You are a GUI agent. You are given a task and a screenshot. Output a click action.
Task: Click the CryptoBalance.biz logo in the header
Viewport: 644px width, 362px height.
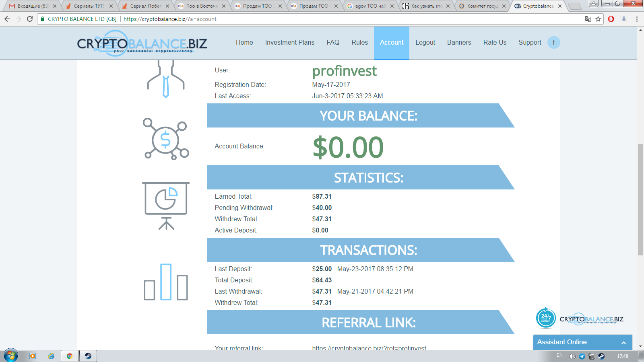click(x=142, y=43)
